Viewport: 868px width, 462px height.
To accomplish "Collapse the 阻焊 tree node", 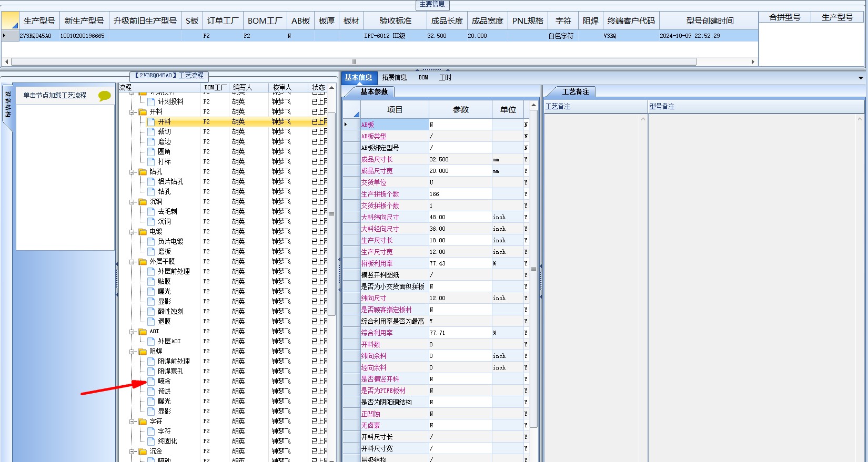I will pos(133,352).
